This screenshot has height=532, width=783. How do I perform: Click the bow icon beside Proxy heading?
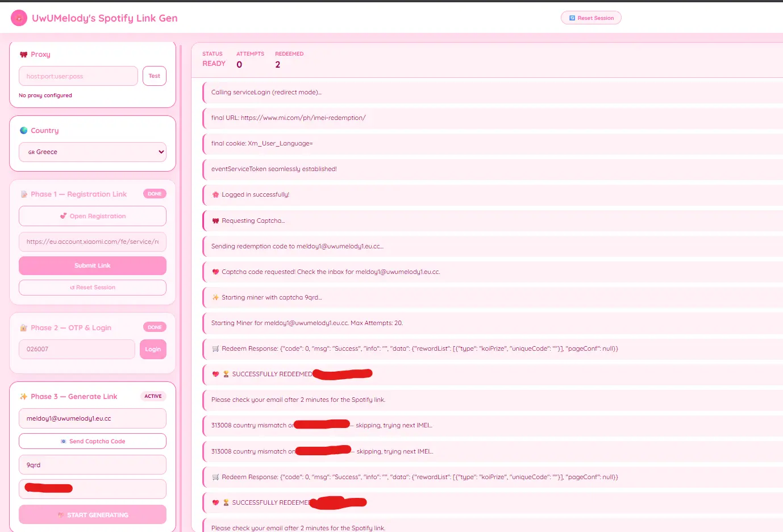point(23,55)
